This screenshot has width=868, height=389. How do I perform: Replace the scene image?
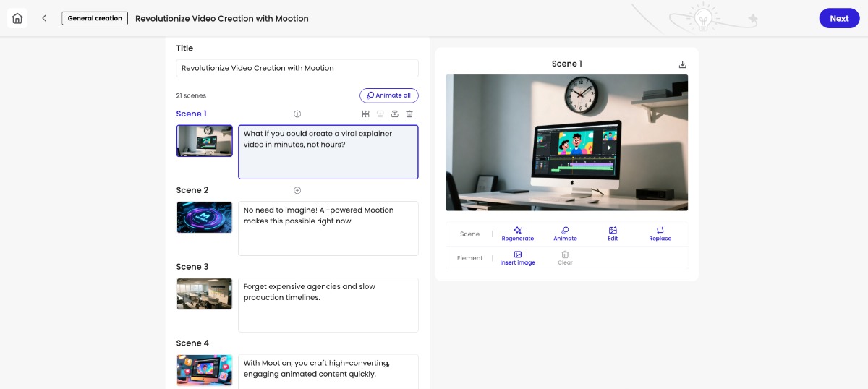[x=660, y=234]
